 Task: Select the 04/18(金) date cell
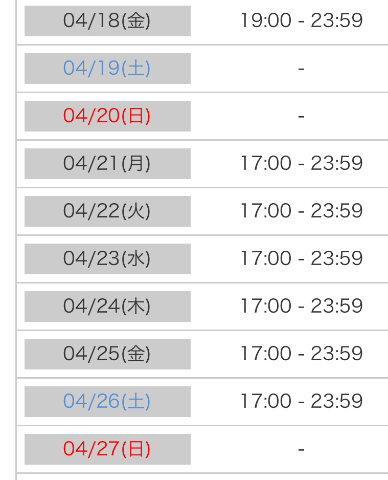[108, 21]
